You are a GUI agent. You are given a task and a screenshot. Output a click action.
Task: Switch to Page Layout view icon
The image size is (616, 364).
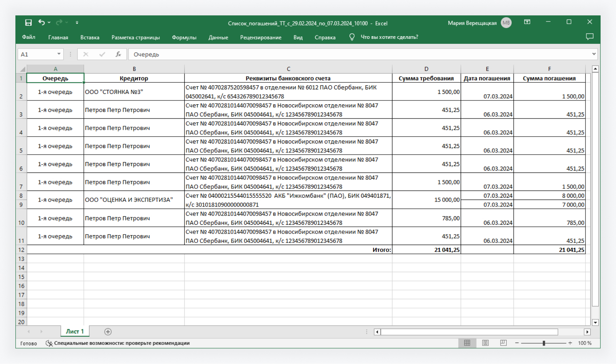click(485, 343)
